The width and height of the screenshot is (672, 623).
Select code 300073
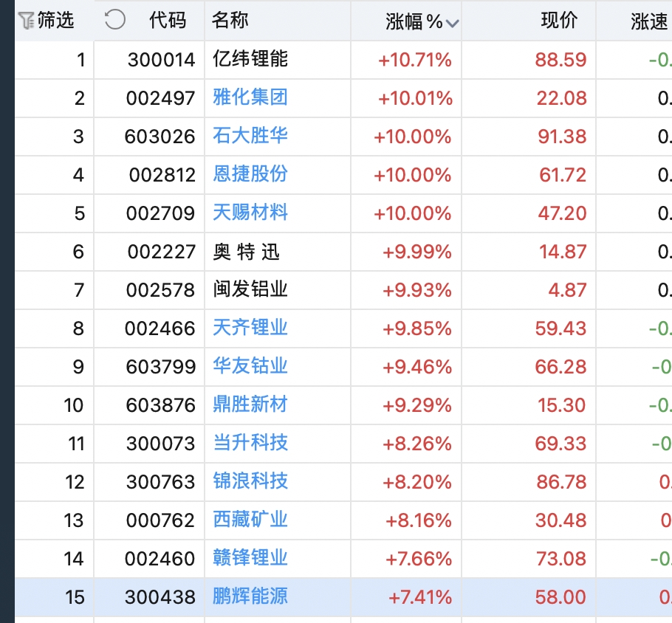(161, 444)
